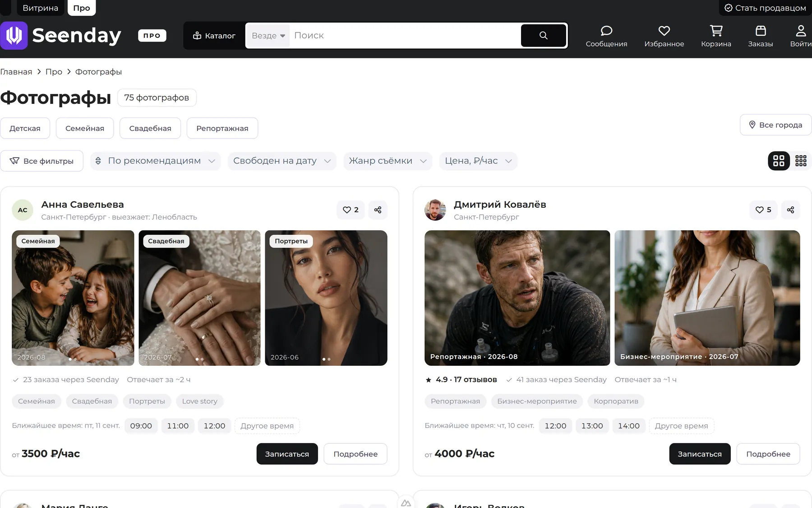Open the Каталог menu
812x508 pixels.
click(214, 36)
